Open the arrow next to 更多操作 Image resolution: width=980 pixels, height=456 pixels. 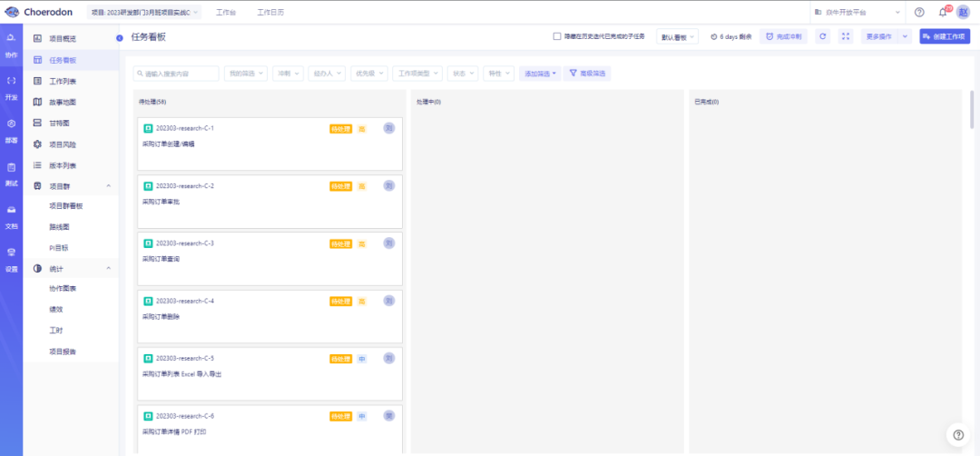[906, 37]
